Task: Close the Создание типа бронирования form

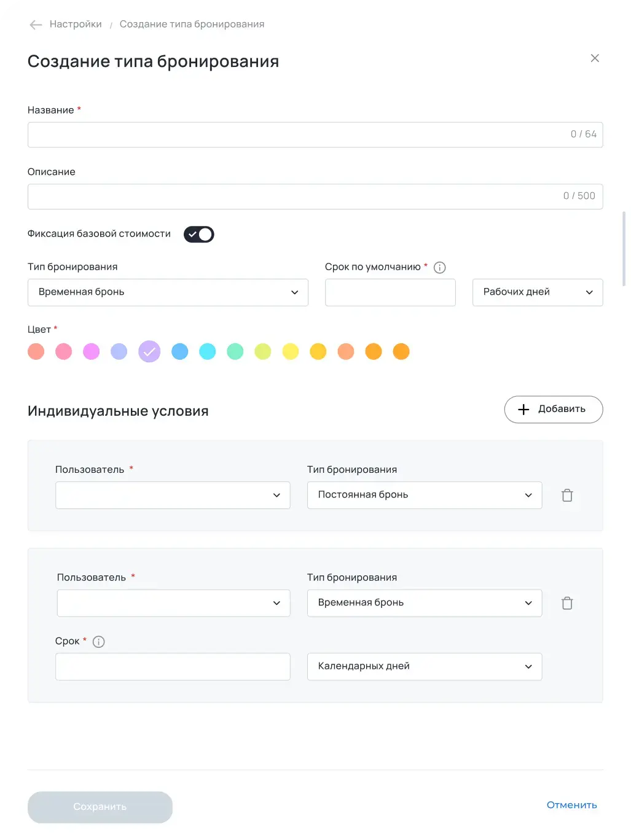Action: [595, 58]
